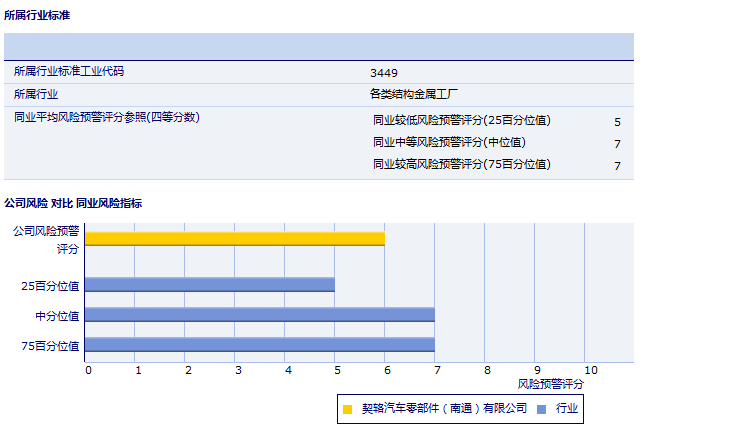Click legend text 契锦汽车零部件(南通)有限公司

coord(444,408)
